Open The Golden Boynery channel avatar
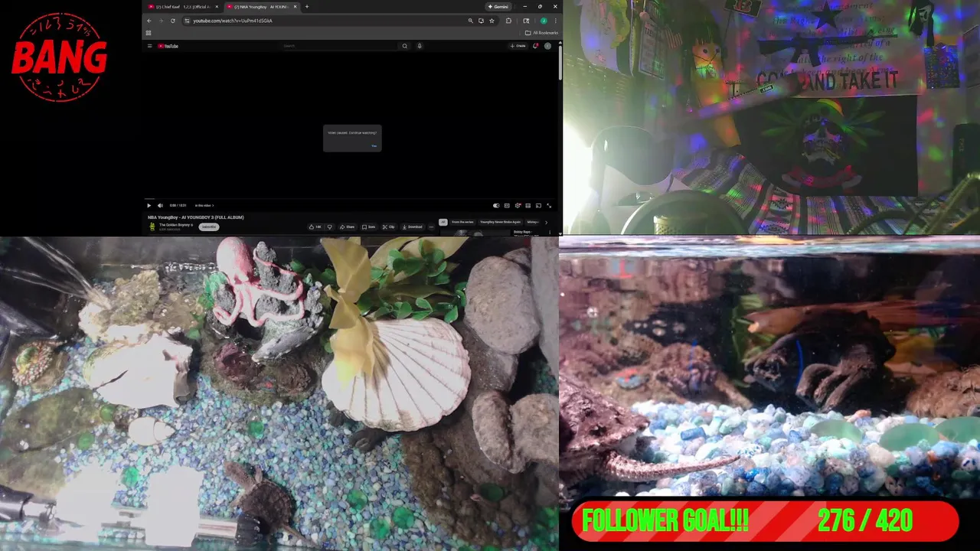Image resolution: width=980 pixels, height=551 pixels. coord(152,227)
